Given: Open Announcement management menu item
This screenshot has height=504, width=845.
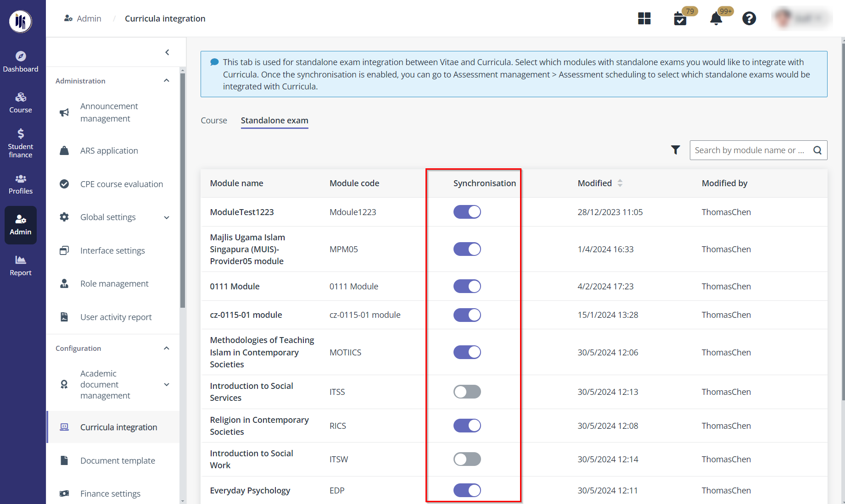Looking at the screenshot, I should 113,112.
